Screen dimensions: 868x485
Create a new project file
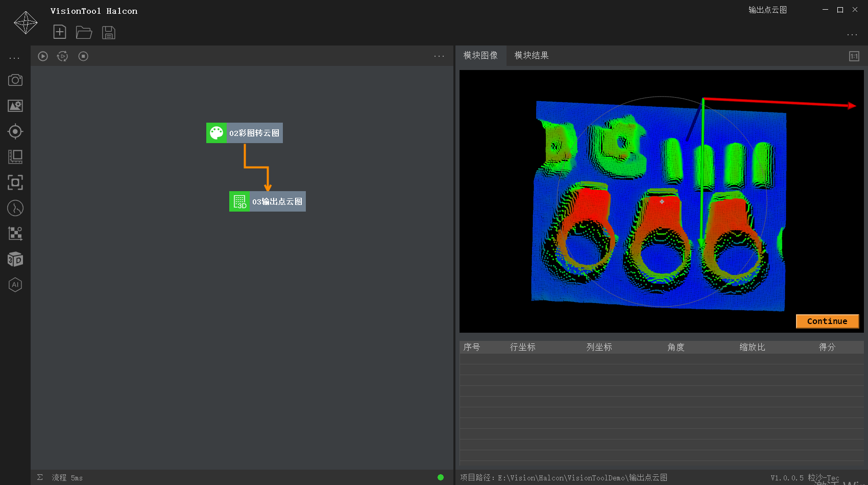click(x=60, y=32)
